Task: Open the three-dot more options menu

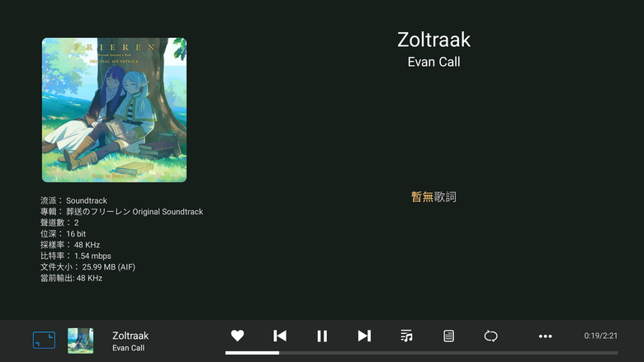Action: pyautogui.click(x=546, y=336)
